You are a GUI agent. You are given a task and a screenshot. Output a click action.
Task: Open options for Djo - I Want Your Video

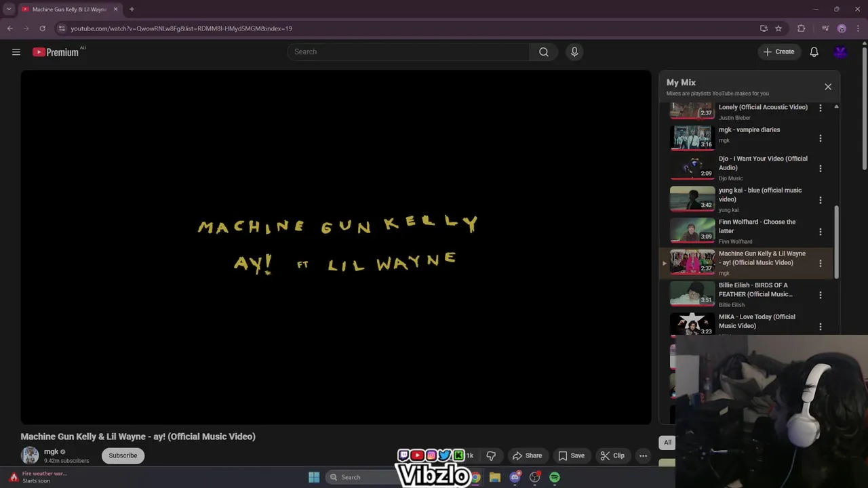[x=821, y=169]
